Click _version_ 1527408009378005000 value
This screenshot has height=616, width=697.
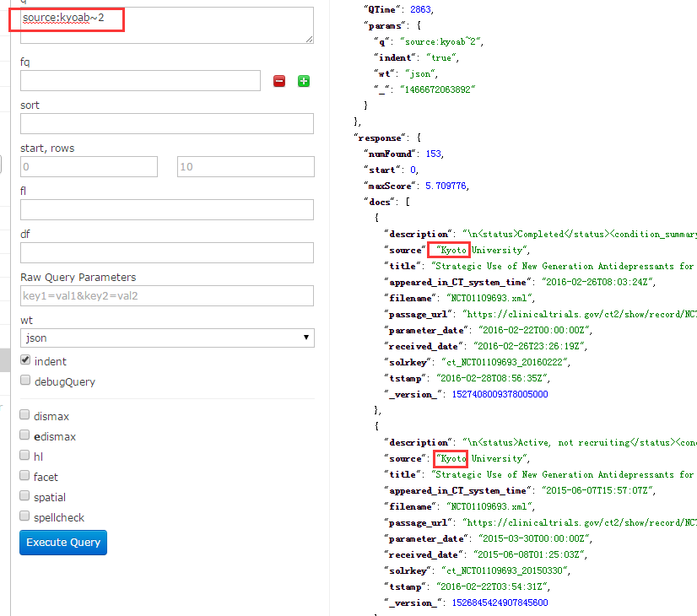click(500, 394)
